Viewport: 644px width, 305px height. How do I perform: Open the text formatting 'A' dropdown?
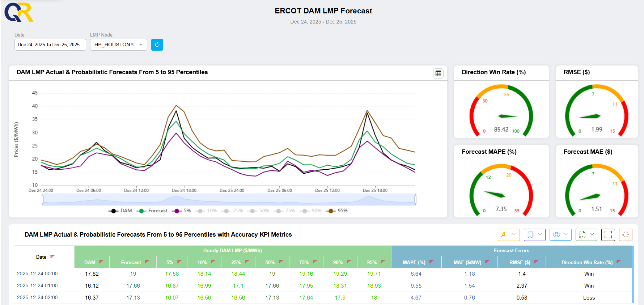pos(509,234)
